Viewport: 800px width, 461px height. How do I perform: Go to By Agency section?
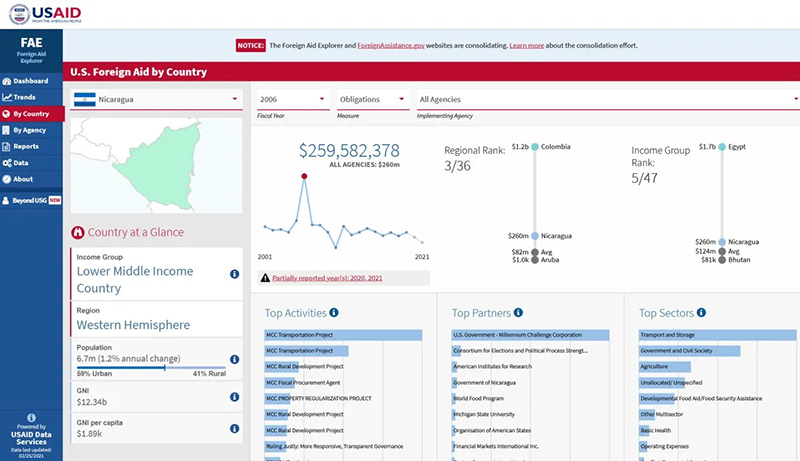pyautogui.click(x=29, y=130)
